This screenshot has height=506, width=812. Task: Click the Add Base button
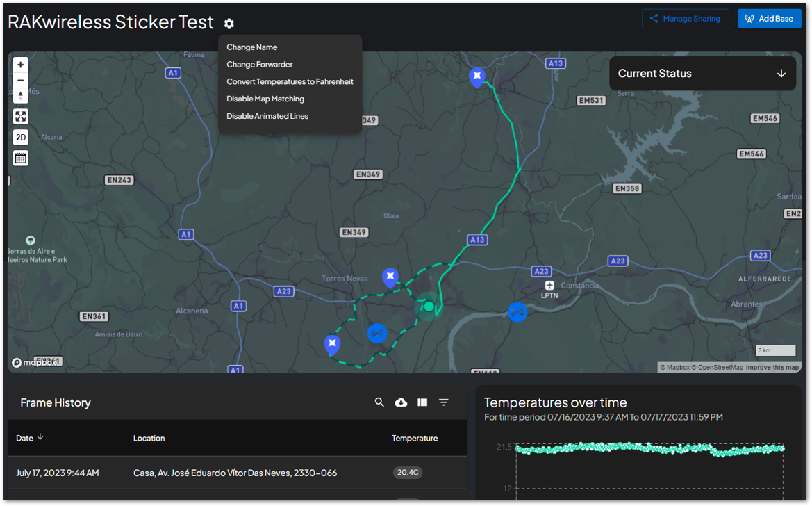point(769,19)
